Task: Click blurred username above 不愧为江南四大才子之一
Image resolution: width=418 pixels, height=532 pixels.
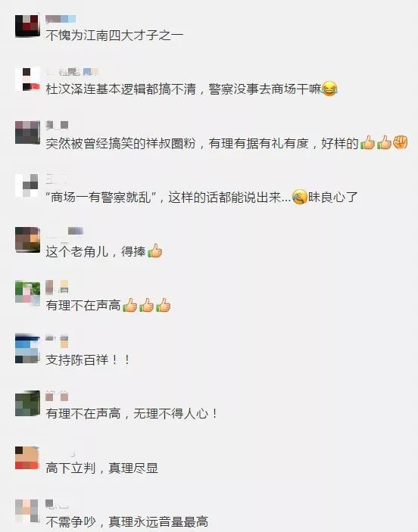Action: pos(61,19)
